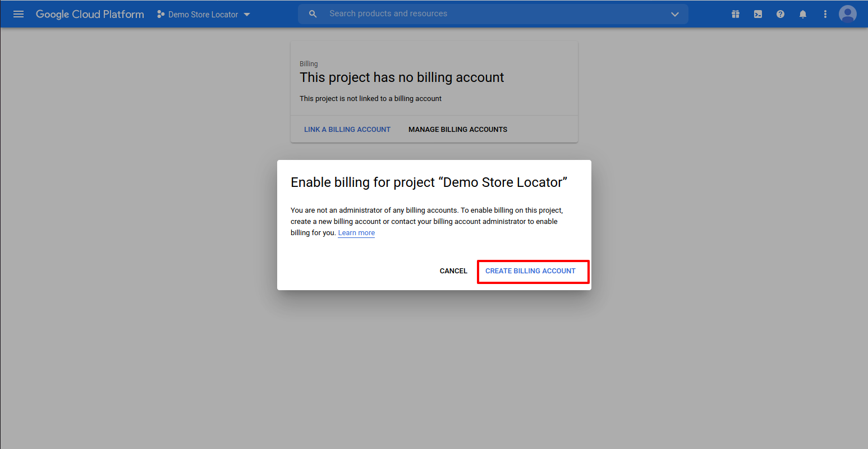Click Create Billing Account button

[531, 271]
